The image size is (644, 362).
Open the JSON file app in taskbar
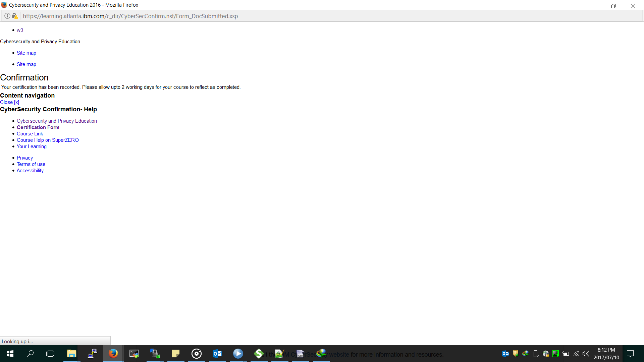pos(300,354)
